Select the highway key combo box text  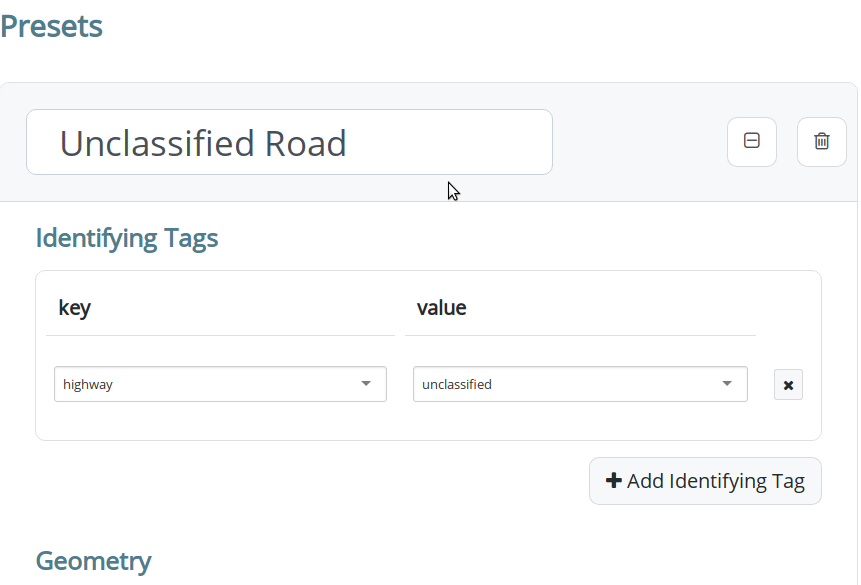tap(88, 384)
